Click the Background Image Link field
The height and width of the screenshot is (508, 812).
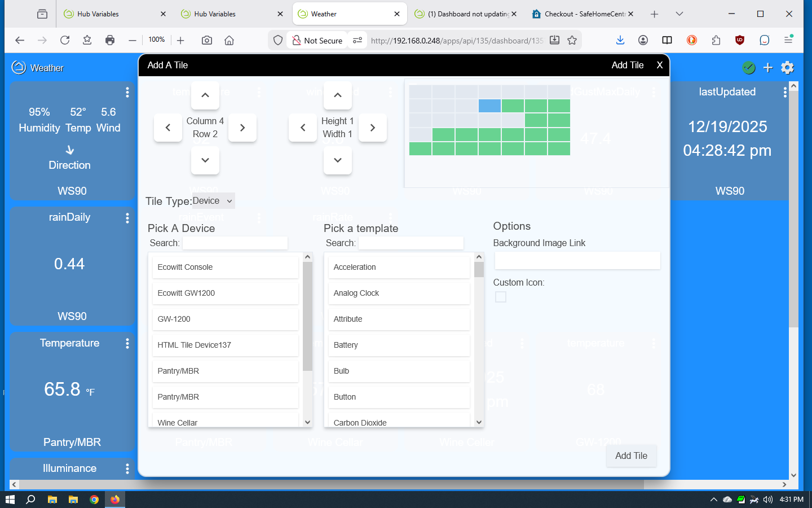577,260
